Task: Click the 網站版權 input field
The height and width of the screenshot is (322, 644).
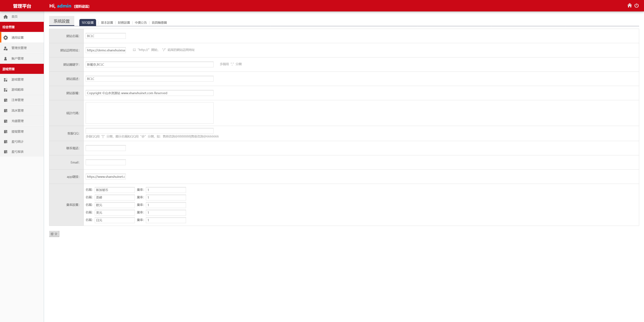Action: click(x=149, y=93)
